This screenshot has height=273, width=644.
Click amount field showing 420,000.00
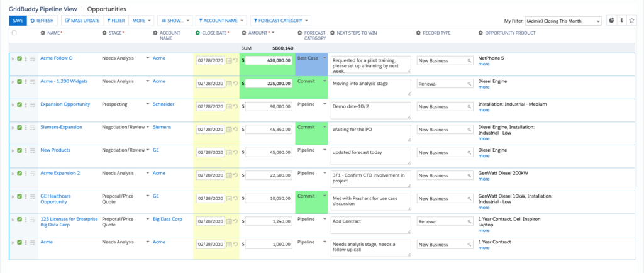[269, 60]
